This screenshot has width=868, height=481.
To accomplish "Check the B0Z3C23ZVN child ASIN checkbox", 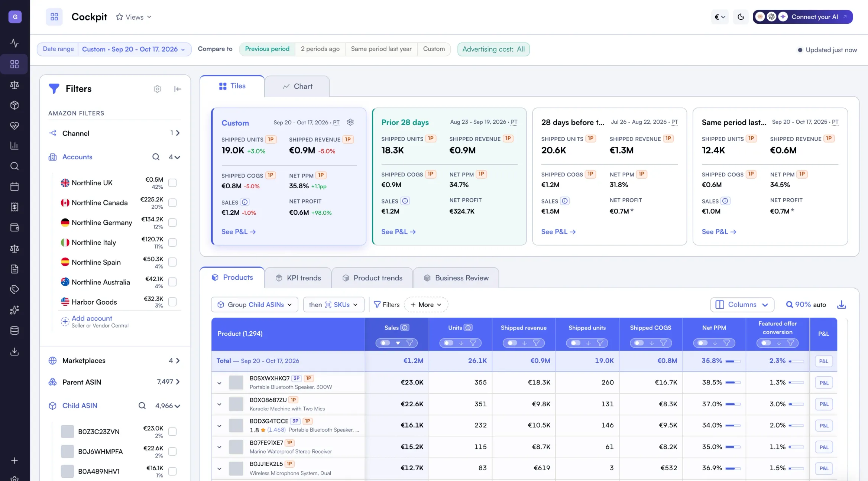I will tap(172, 432).
